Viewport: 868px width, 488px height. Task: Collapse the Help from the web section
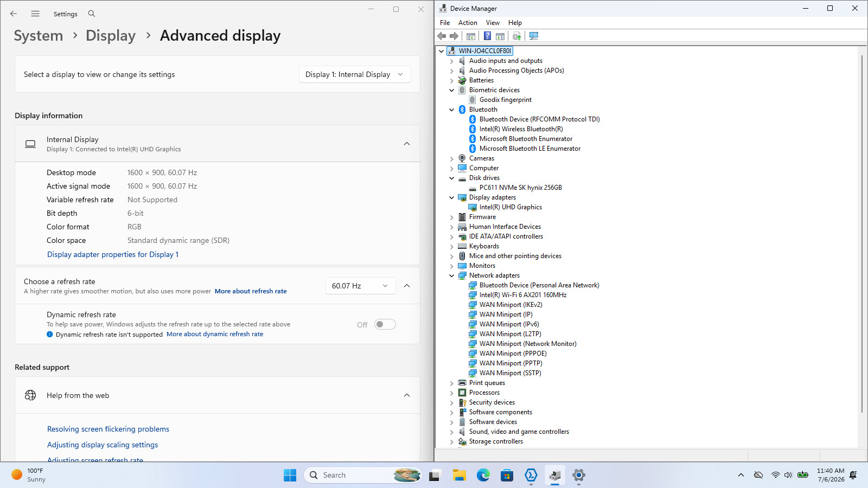point(407,395)
